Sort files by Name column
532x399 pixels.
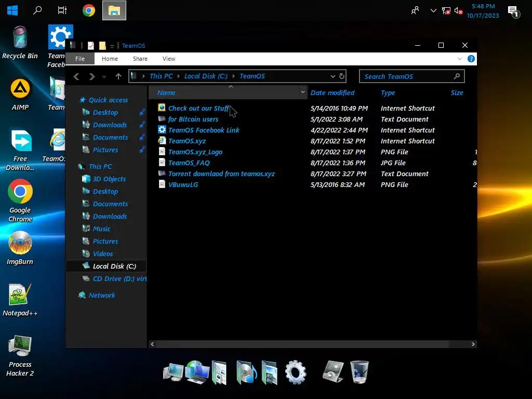click(166, 92)
